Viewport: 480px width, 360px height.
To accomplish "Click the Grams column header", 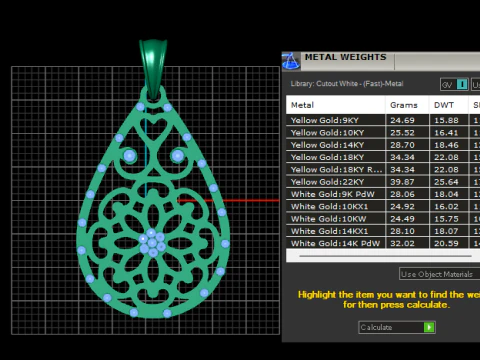I will pos(407,105).
